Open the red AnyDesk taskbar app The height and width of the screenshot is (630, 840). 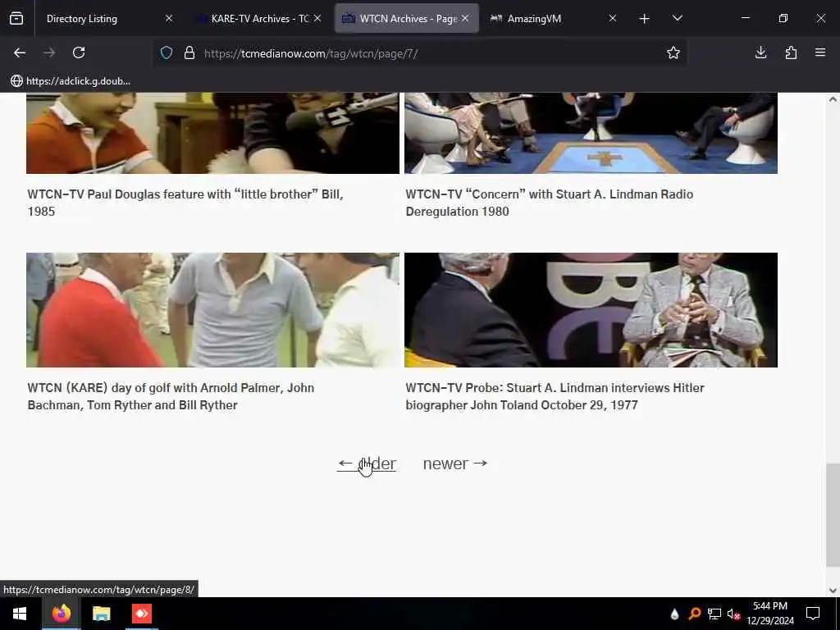[x=142, y=614]
